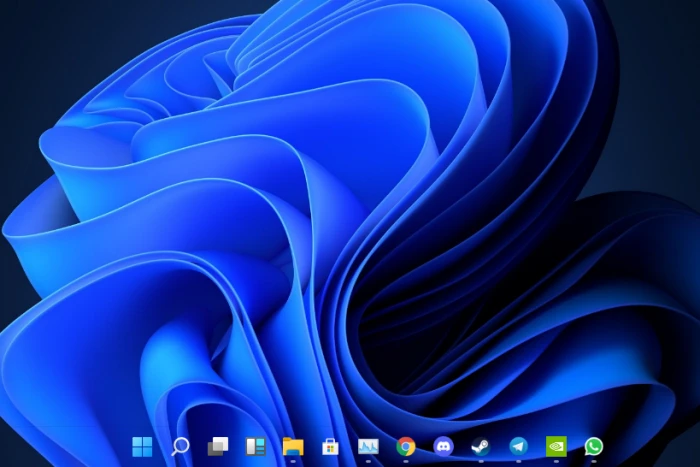Image resolution: width=700 pixels, height=467 pixels.
Task: Open Task View on taskbar
Action: pos(218,446)
